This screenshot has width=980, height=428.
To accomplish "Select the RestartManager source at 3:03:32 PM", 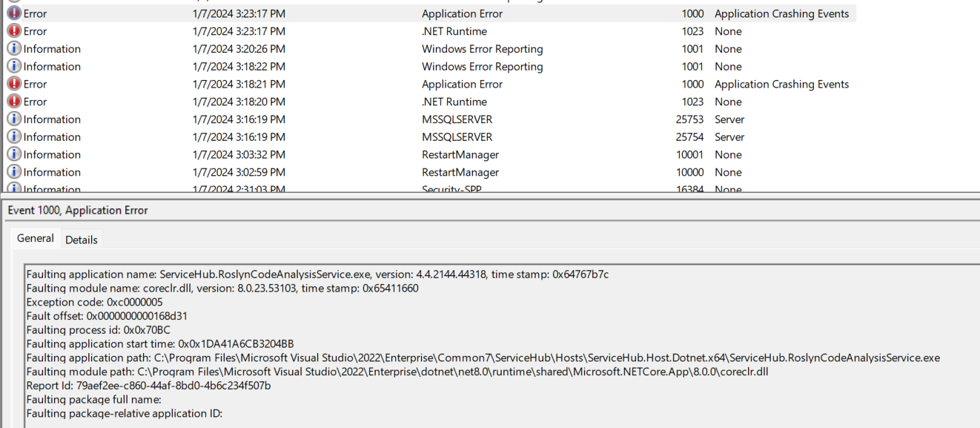I will pos(460,154).
